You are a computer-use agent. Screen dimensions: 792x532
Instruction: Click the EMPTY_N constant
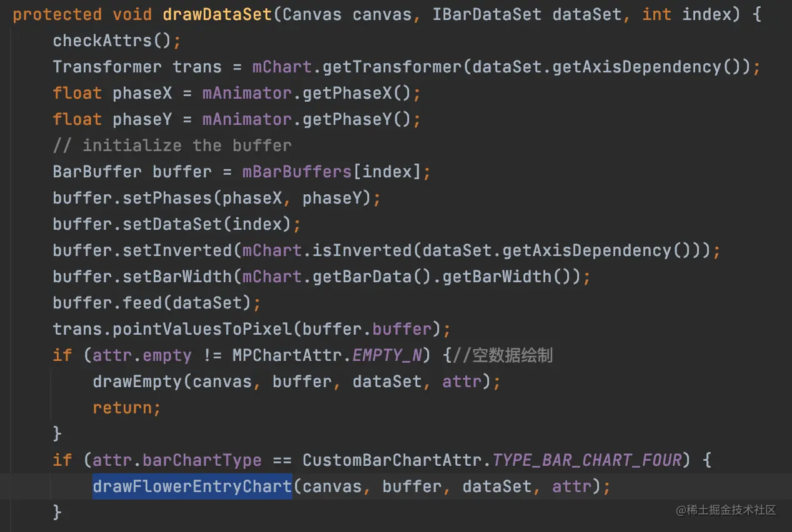(387, 355)
